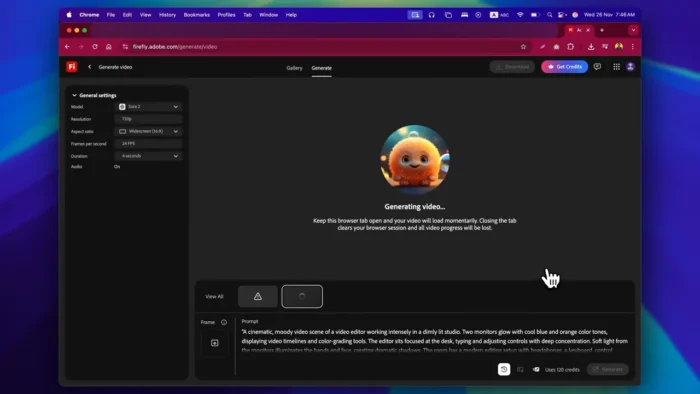Click the credits icon next to Uses 120 credits
Screen dimensions: 700x394
point(536,369)
